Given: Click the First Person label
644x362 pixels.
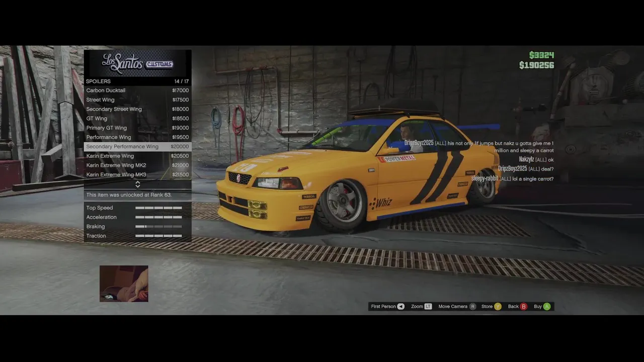Looking at the screenshot, I should point(383,306).
